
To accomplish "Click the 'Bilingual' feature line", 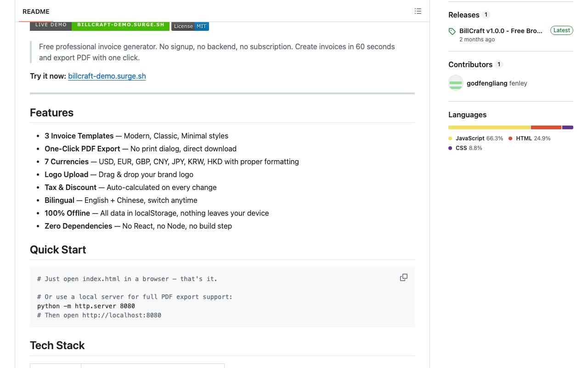I will click(121, 200).
